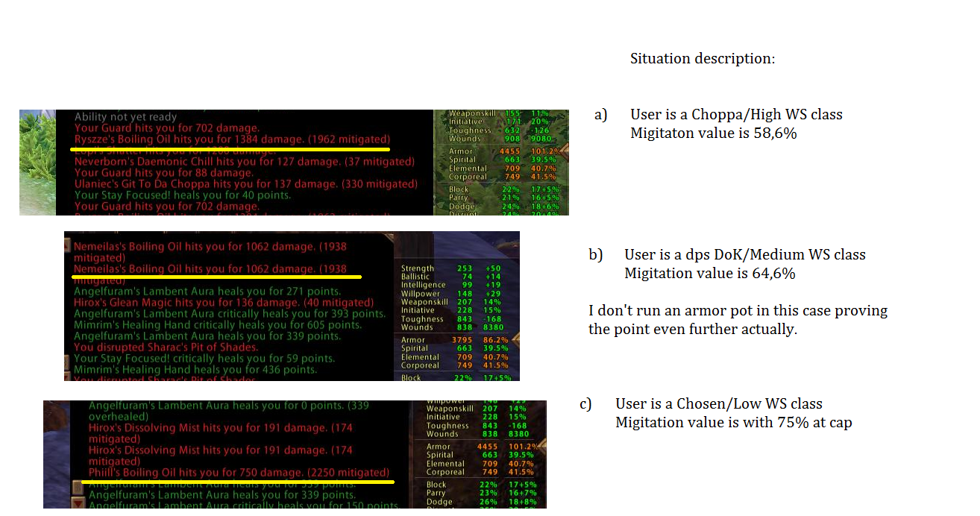The height and width of the screenshot is (516, 980).
Task: Select Hirox's Glean Magic 136 damage line
Action: coord(223,303)
